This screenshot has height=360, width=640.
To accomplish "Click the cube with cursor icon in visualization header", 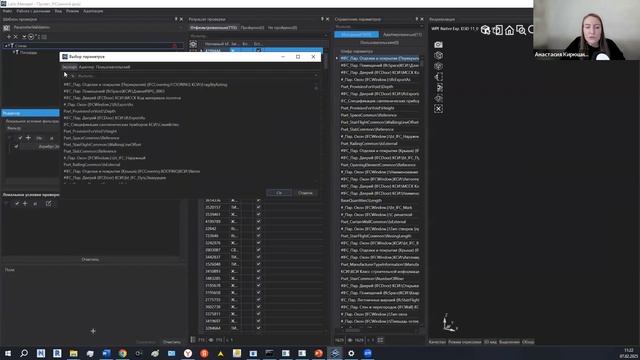I will pyautogui.click(x=485, y=30).
